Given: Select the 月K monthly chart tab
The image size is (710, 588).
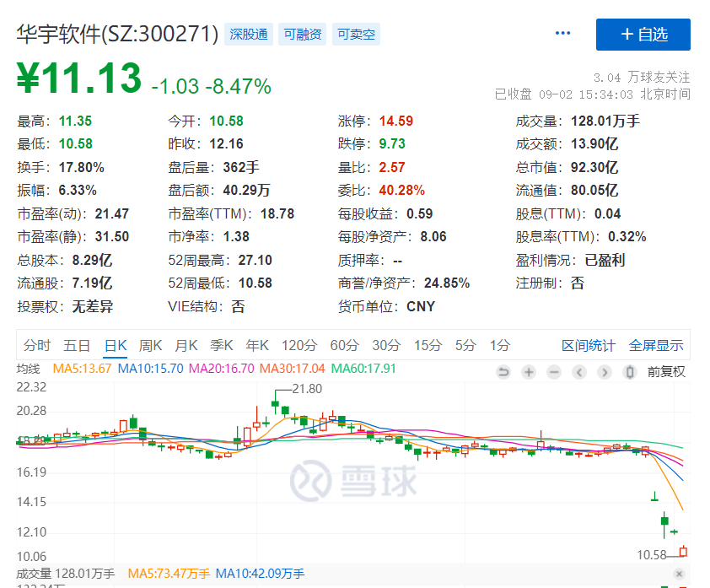Looking at the screenshot, I should point(186,345).
